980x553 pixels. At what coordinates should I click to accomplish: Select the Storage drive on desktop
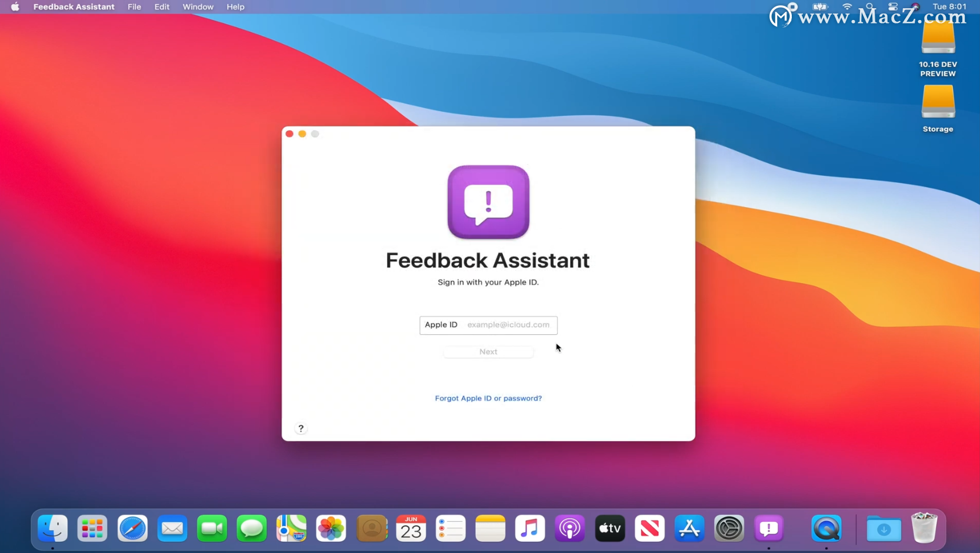coord(938,109)
